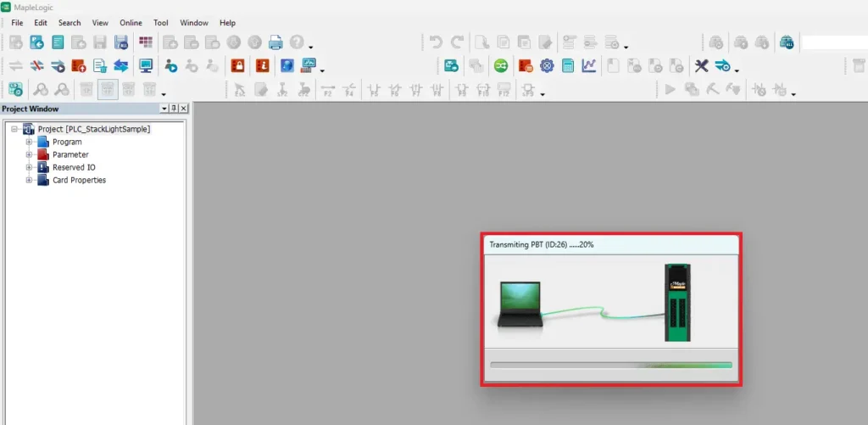Click the Redo arrow icon
Image resolution: width=868 pixels, height=425 pixels.
pyautogui.click(x=457, y=42)
